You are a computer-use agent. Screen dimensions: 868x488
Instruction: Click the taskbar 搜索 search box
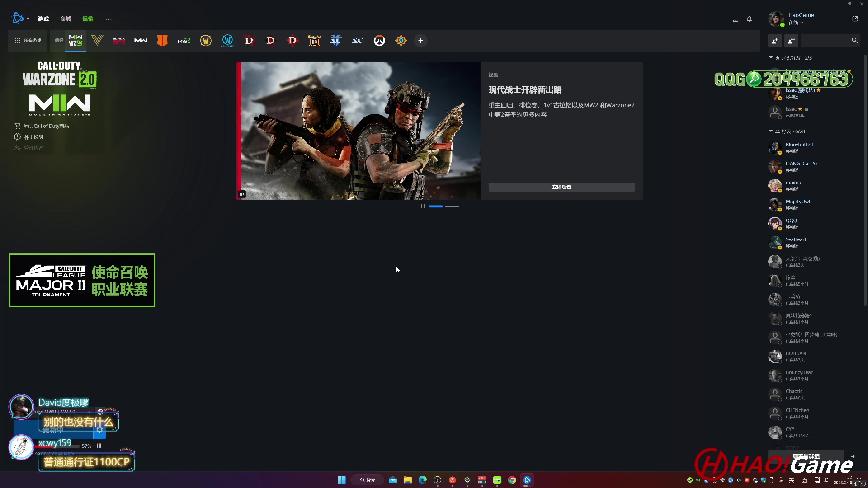point(368,480)
